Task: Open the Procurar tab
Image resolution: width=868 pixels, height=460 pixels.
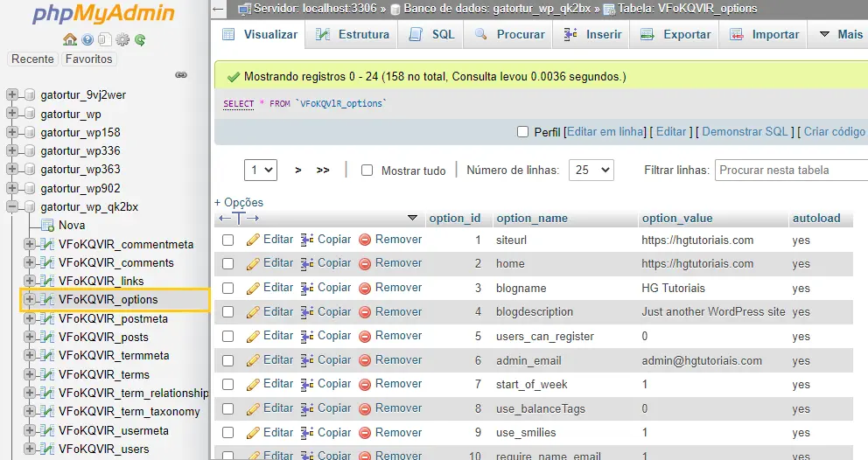Action: tap(509, 34)
